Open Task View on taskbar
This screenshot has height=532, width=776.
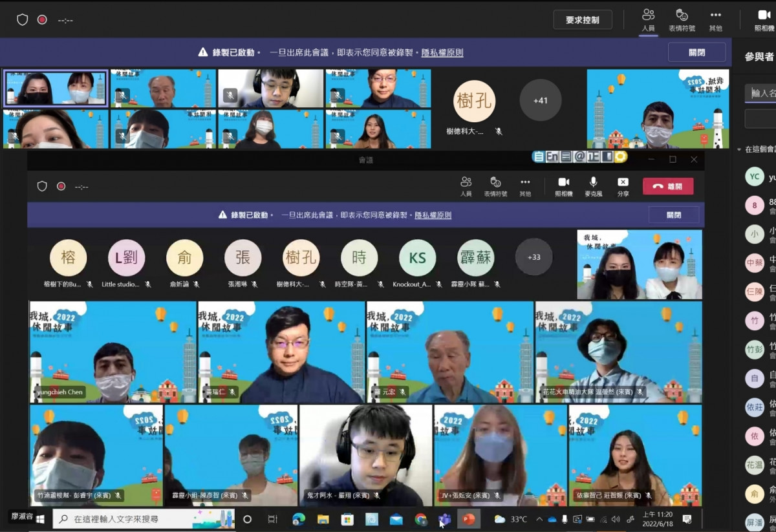click(x=272, y=519)
